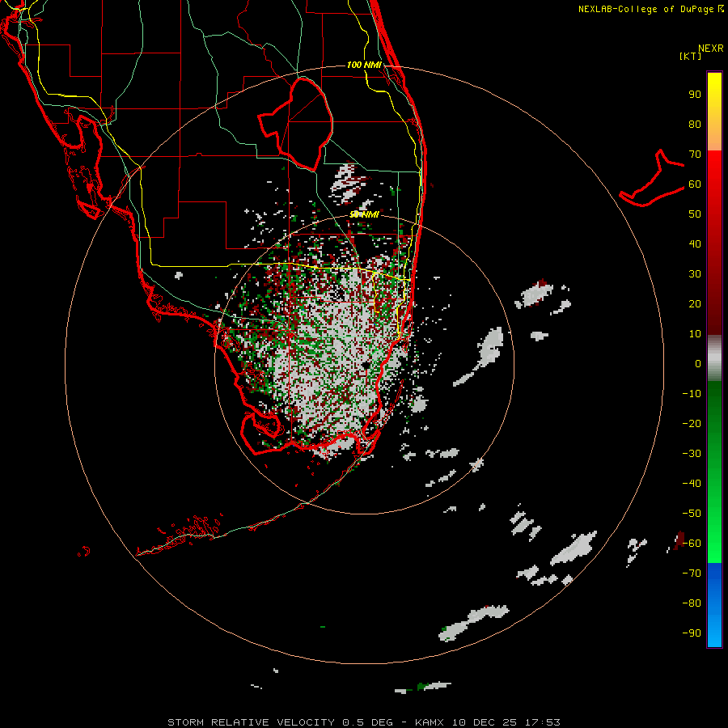This screenshot has width=728, height=728.
Task: Click the 0 value on velocity scale
Action: pos(698,364)
